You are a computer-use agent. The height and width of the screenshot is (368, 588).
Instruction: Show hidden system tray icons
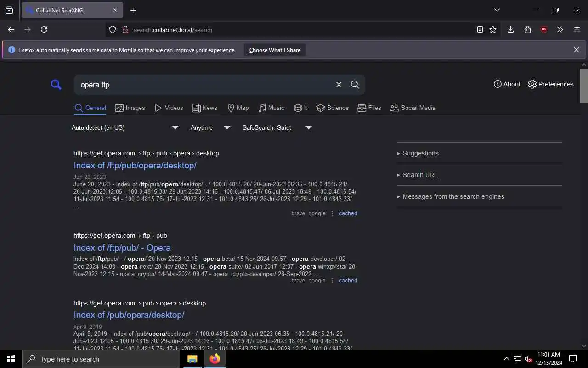tap(507, 359)
